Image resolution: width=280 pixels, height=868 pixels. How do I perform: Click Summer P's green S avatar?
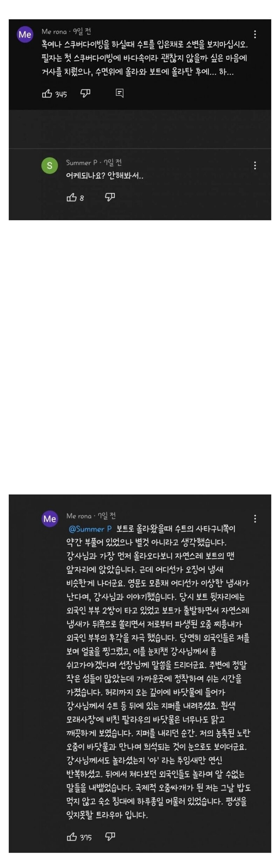[50, 165]
